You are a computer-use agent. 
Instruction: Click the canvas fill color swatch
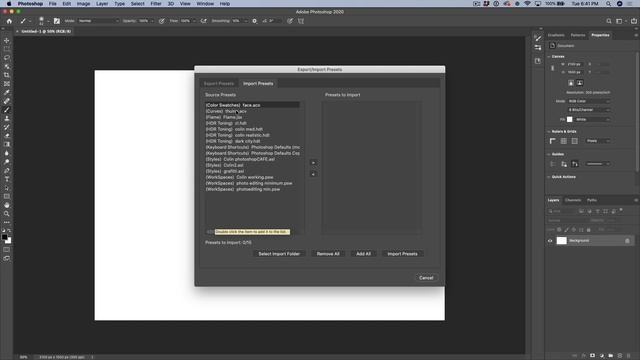(570, 120)
